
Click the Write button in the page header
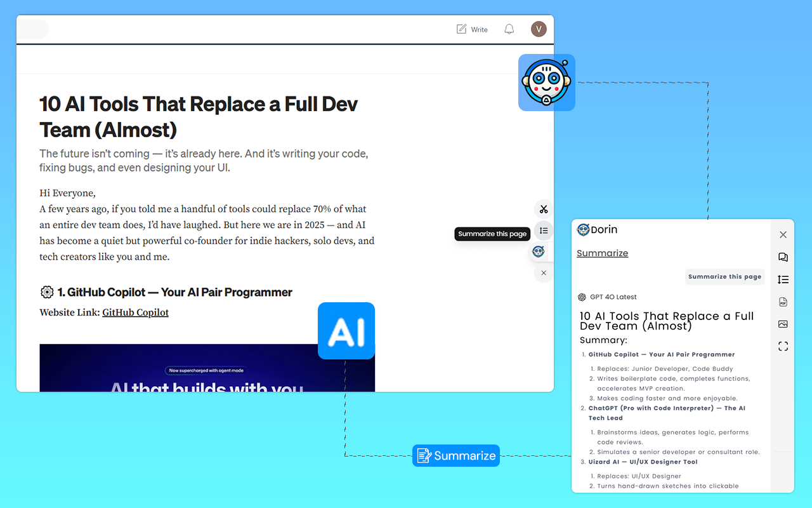472,29
